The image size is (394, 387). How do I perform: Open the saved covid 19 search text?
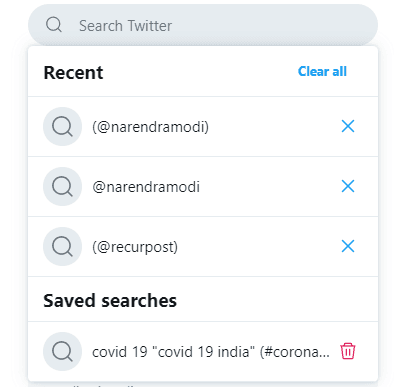(x=211, y=352)
